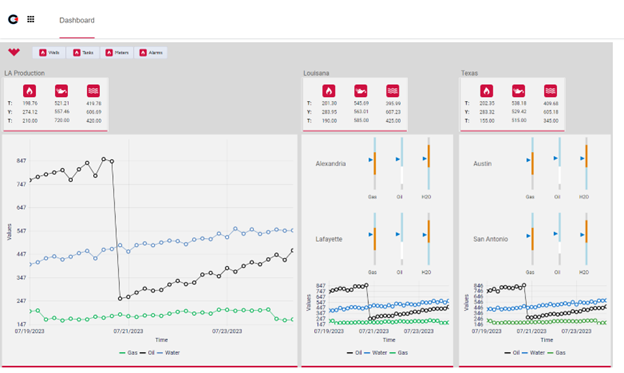
Task: Click the Lafayette site label
Action: click(329, 239)
